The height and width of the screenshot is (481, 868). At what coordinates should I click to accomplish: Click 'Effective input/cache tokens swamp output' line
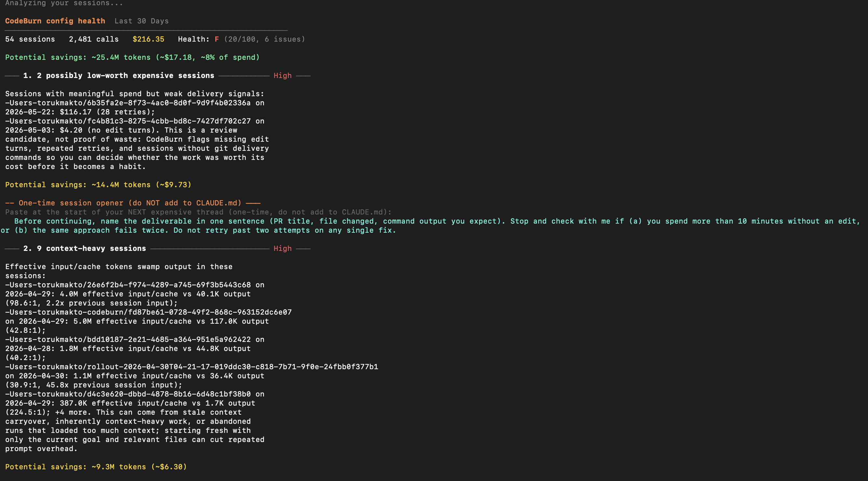click(x=119, y=266)
